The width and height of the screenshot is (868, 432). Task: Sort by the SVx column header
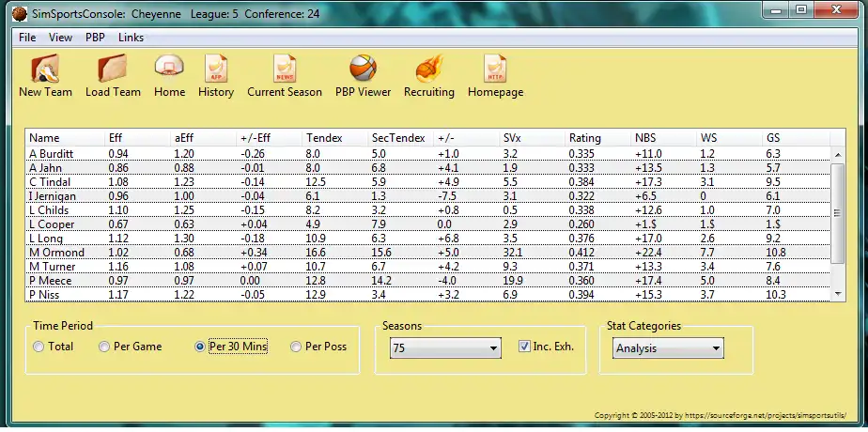[x=533, y=138]
